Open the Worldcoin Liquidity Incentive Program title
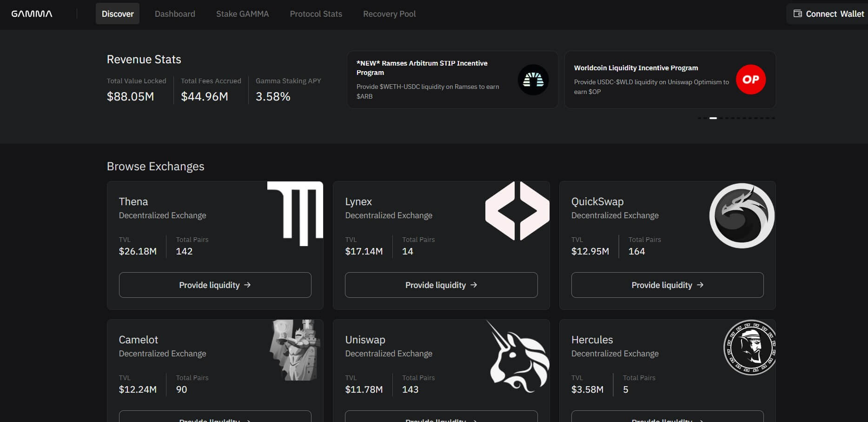 click(636, 68)
